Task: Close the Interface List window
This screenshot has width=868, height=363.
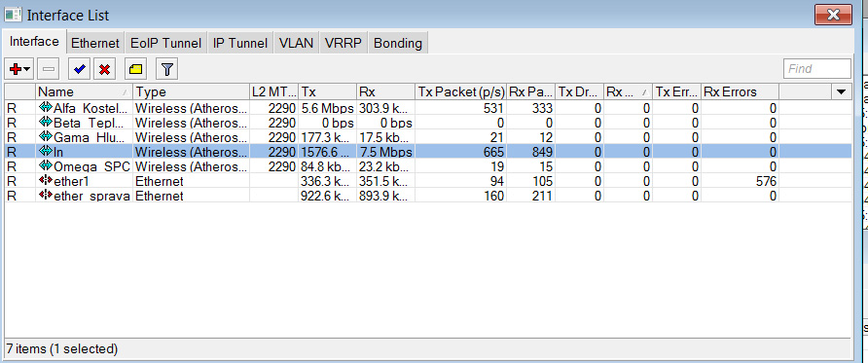Action: (x=833, y=15)
